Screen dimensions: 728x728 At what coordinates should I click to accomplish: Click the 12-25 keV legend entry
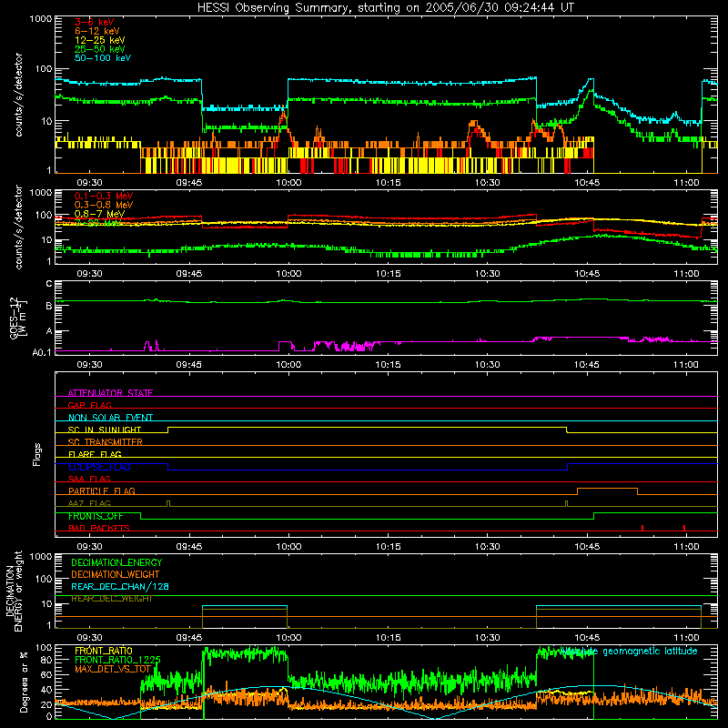tap(99, 40)
